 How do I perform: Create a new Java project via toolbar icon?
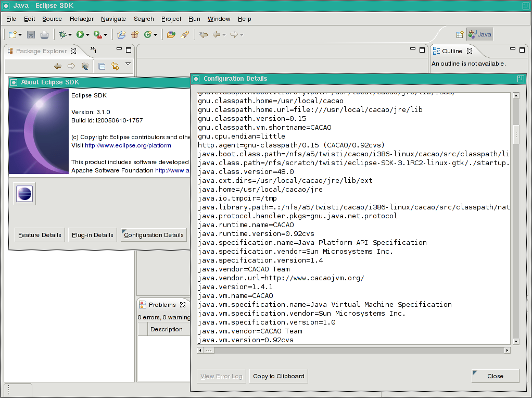tap(121, 34)
